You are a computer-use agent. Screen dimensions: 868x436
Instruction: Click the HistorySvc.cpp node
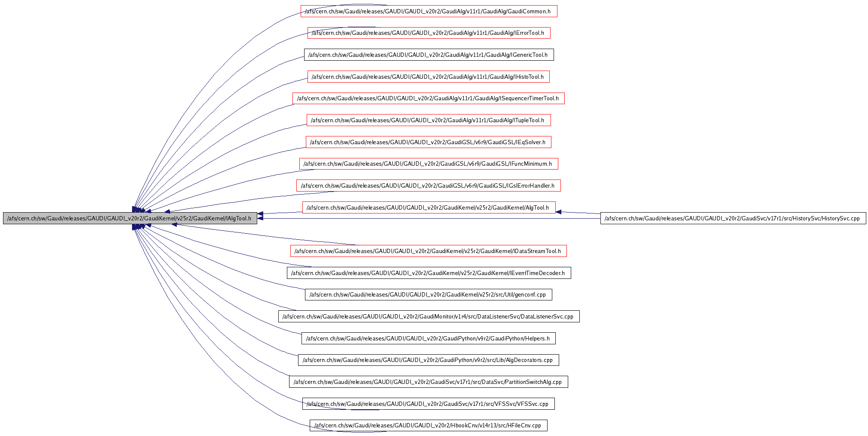[733, 219]
